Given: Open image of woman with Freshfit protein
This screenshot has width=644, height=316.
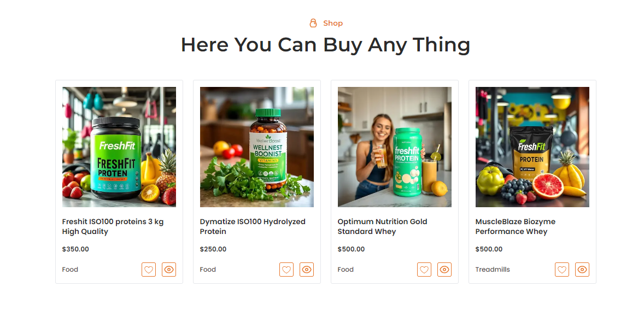Looking at the screenshot, I should (x=395, y=147).
